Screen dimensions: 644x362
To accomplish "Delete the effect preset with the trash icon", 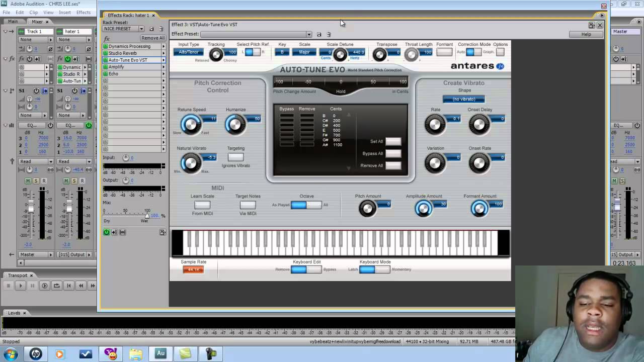I will point(329,34).
